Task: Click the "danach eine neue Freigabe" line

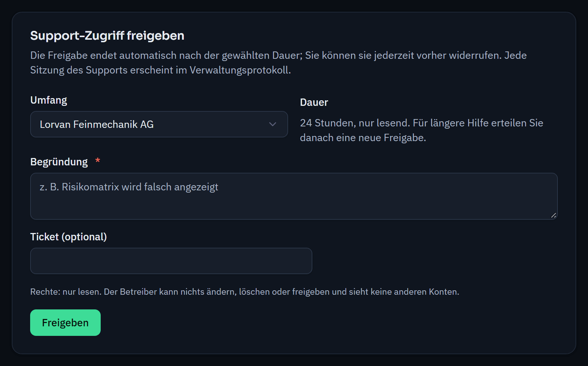Action: [363, 138]
